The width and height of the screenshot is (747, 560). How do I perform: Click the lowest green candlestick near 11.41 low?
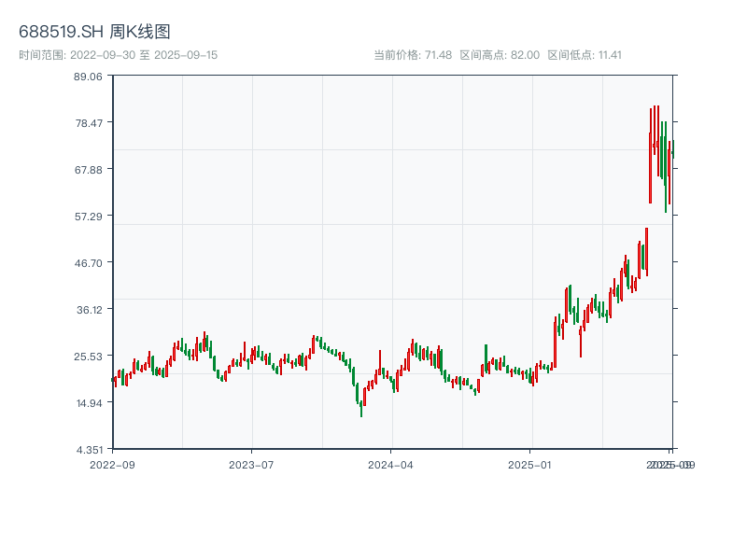(x=361, y=409)
